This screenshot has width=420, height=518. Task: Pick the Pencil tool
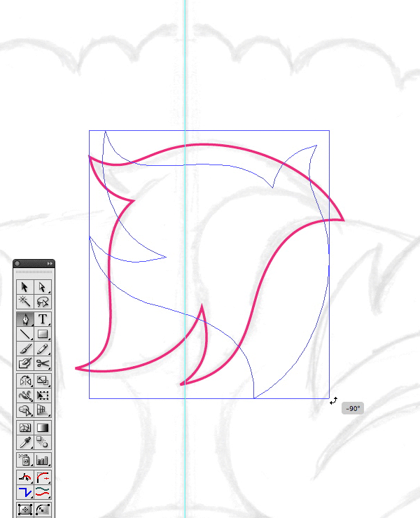[x=43, y=349]
